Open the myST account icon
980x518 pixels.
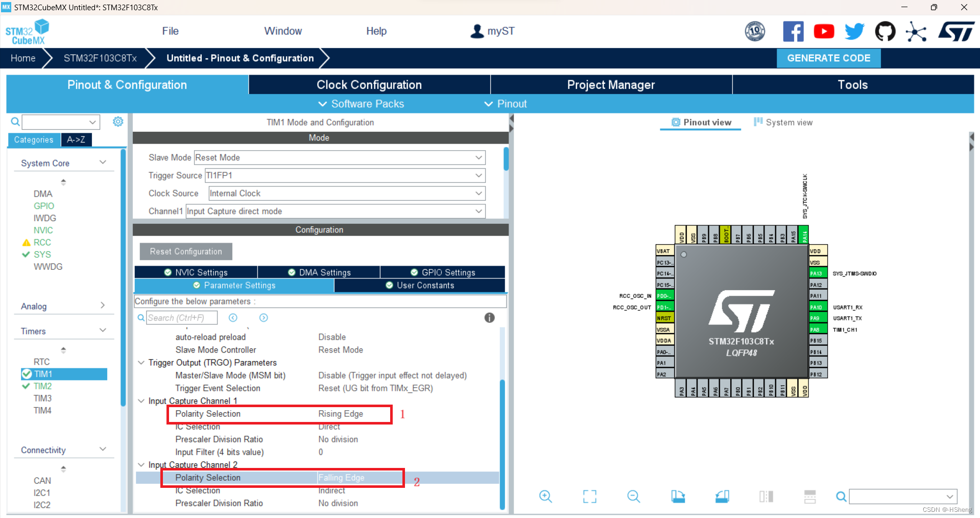pyautogui.click(x=477, y=31)
